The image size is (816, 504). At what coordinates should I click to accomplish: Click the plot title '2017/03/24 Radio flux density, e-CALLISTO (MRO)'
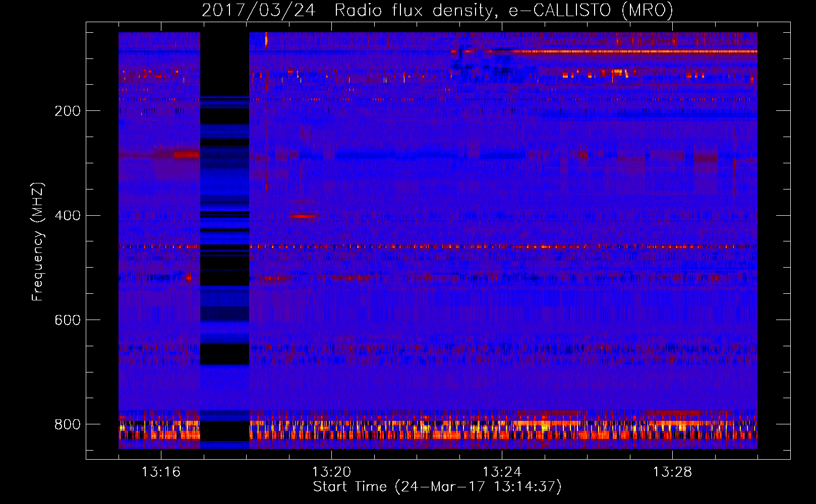437,10
